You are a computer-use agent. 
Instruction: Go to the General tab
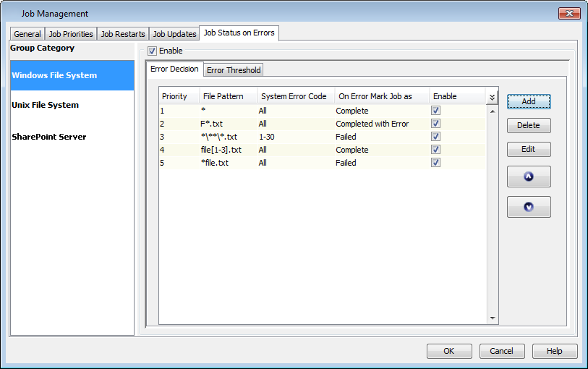point(27,34)
